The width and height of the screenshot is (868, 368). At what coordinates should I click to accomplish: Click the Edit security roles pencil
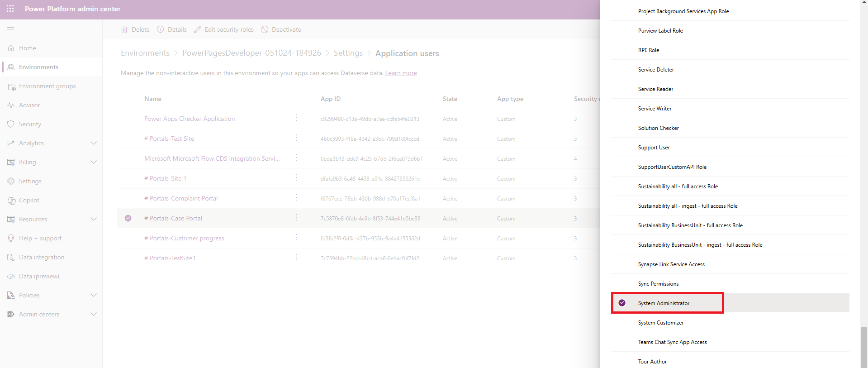(x=198, y=29)
